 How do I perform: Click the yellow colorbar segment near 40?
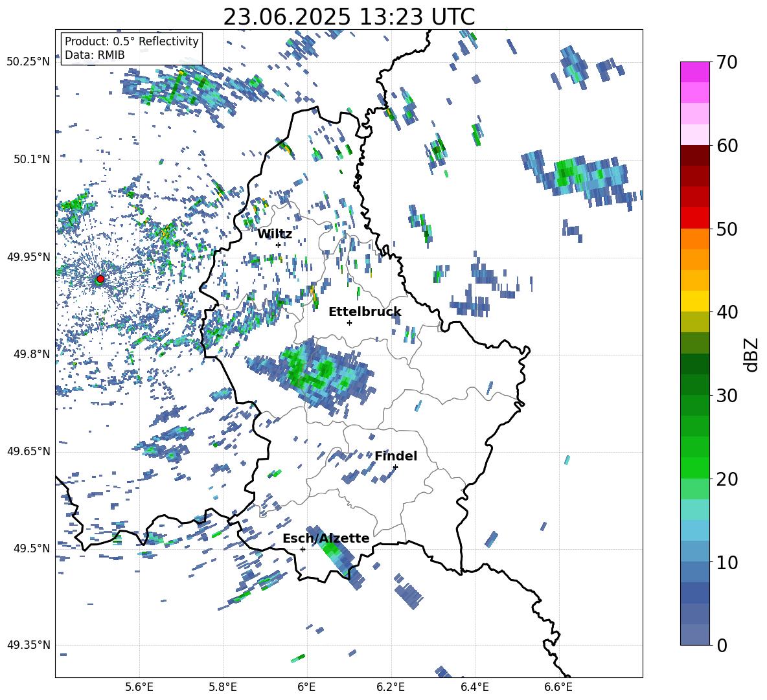tap(694, 301)
